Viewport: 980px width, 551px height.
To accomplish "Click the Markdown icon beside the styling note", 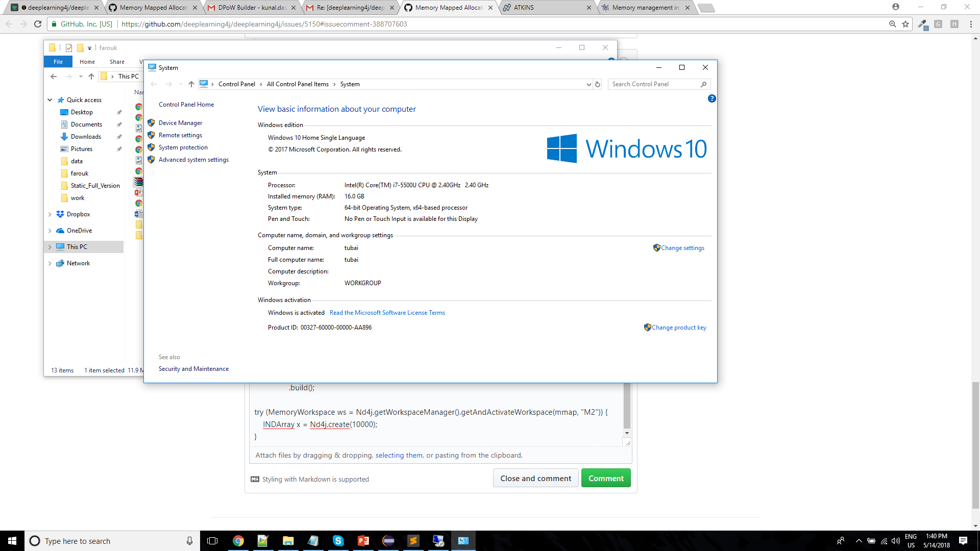I will click(254, 479).
